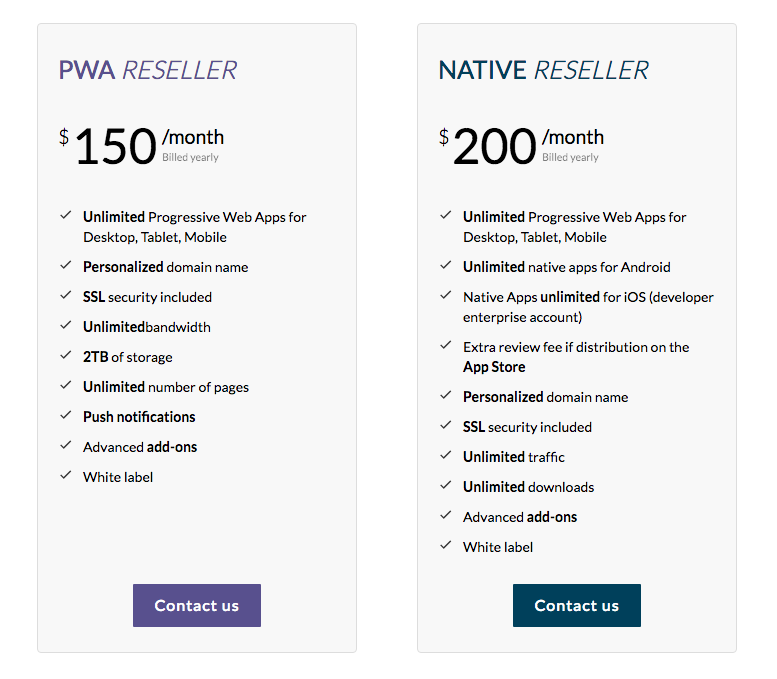Click checkmark beside Native Apps unlimited for iOS
The image size is (777, 679).
click(x=446, y=296)
